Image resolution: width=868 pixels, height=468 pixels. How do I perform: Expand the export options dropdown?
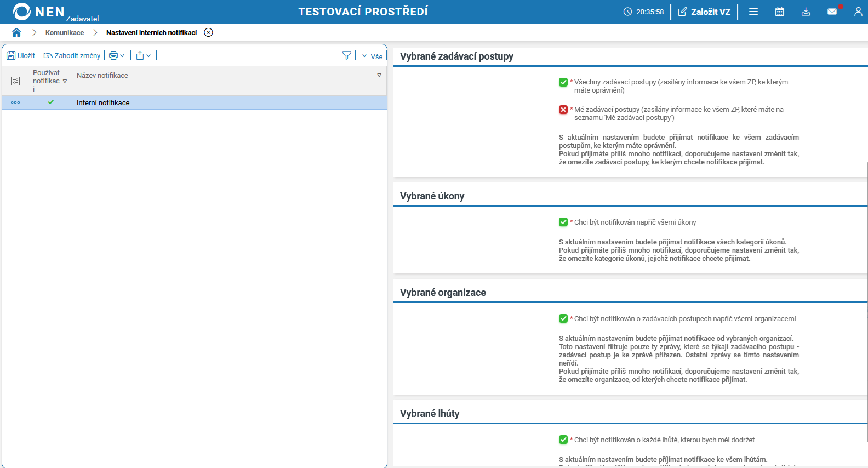click(x=143, y=55)
